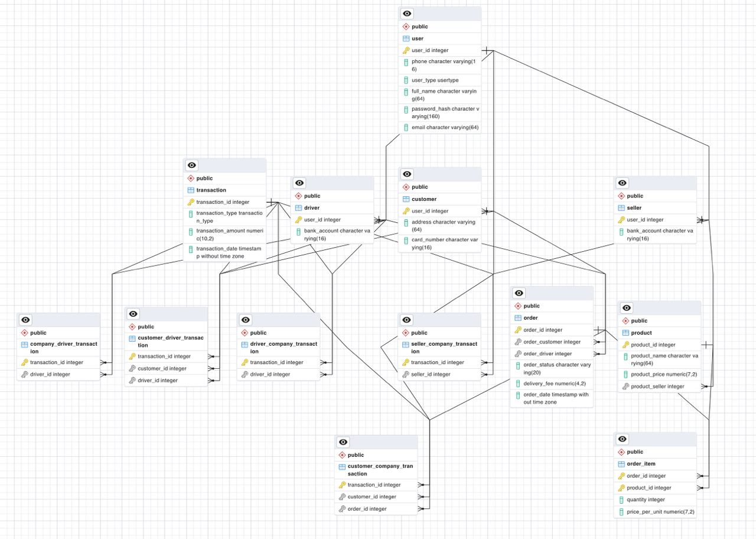The width and height of the screenshot is (756, 539).
Task: Toggle the eye icon on transaction table
Action: tap(191, 165)
